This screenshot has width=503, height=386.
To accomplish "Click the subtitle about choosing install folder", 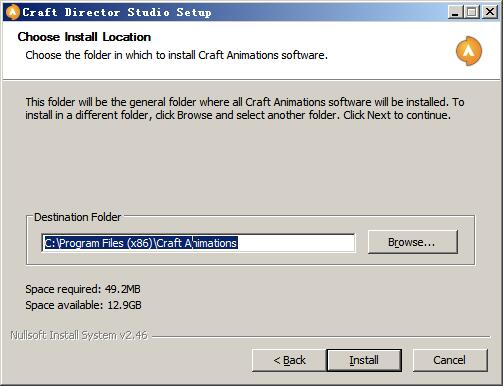I will pyautogui.click(x=177, y=55).
